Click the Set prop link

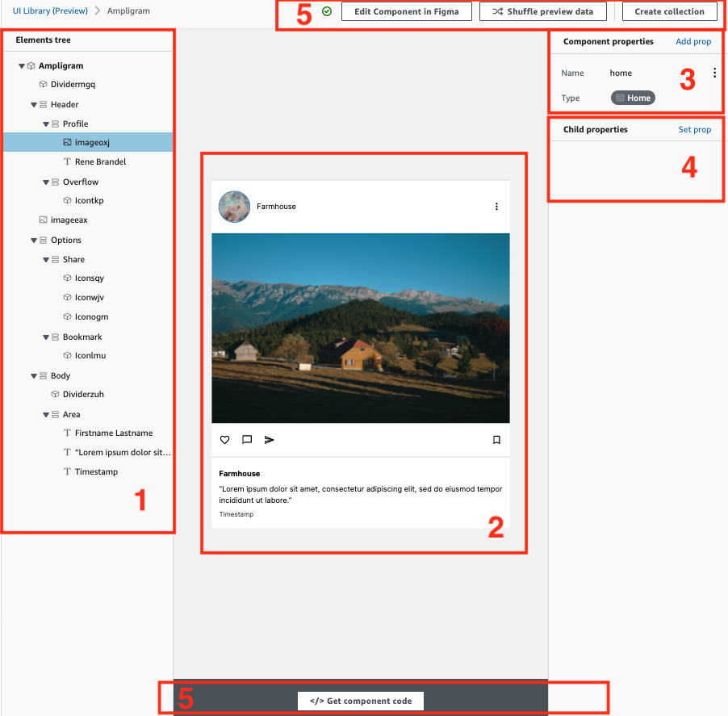pyautogui.click(x=695, y=129)
